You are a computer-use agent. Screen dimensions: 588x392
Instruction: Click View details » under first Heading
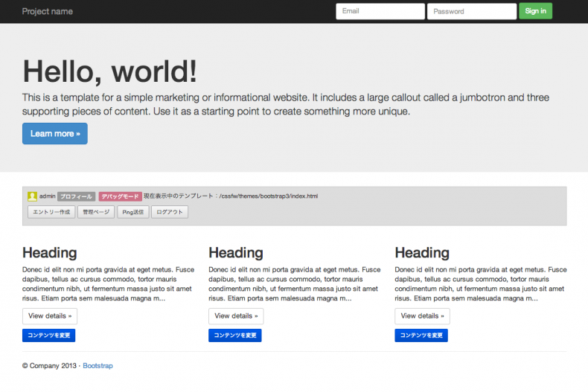pyautogui.click(x=50, y=316)
